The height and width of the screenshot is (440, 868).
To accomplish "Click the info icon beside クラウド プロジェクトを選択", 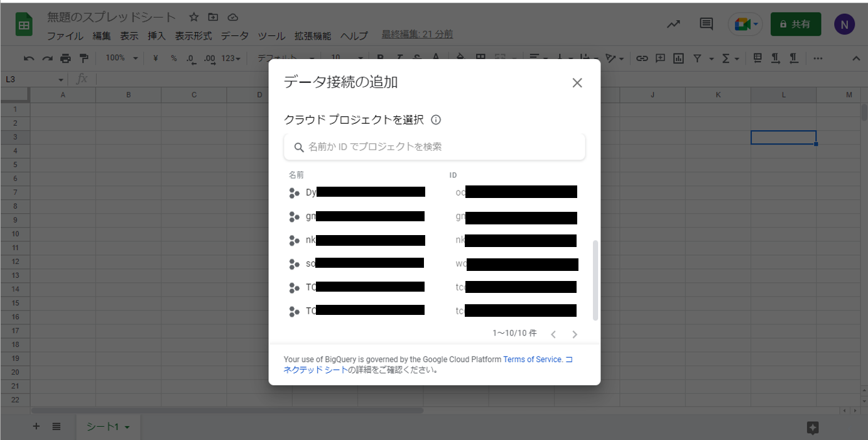I will tap(436, 119).
